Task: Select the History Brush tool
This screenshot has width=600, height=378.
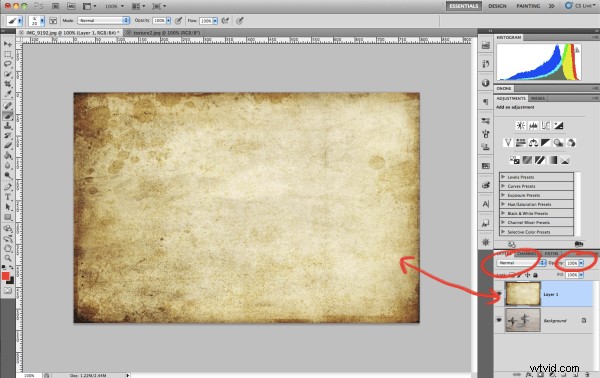Action: [8, 135]
